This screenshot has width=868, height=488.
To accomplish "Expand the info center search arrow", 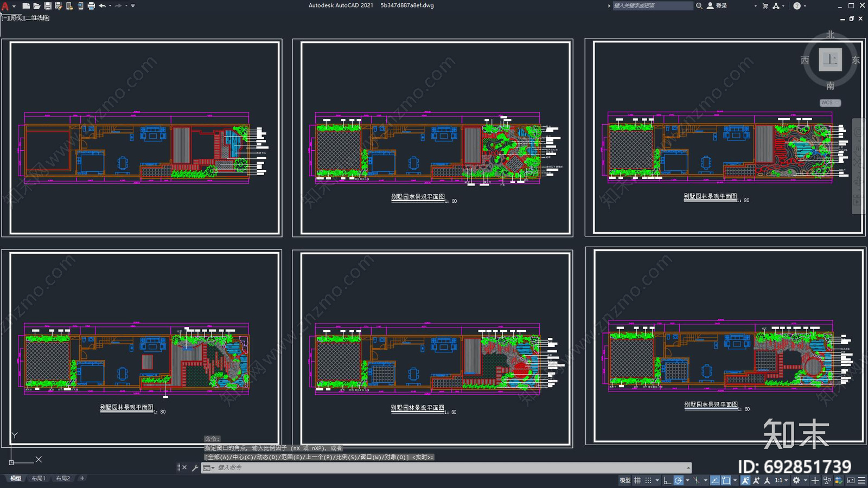I will 609,6.
